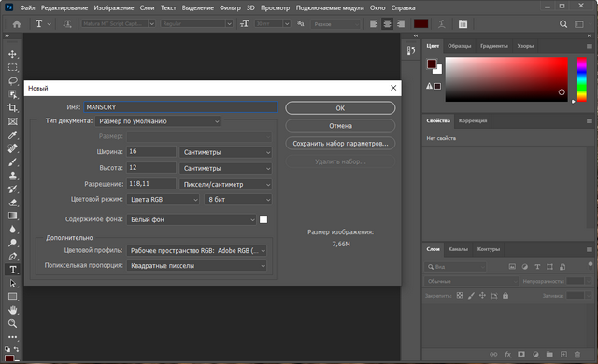This screenshot has width=598, height=364.
Task: Click the hue slider strip in Color panel
Action: 581,79
